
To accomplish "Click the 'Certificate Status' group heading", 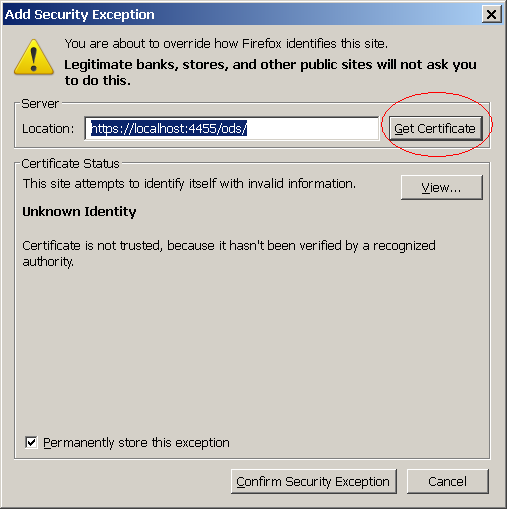I will [70, 164].
